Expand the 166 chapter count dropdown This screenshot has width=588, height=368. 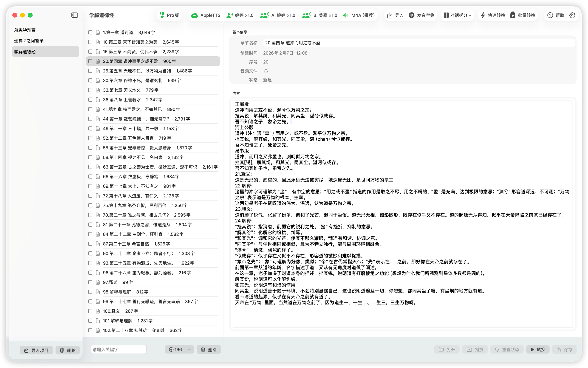[180, 350]
